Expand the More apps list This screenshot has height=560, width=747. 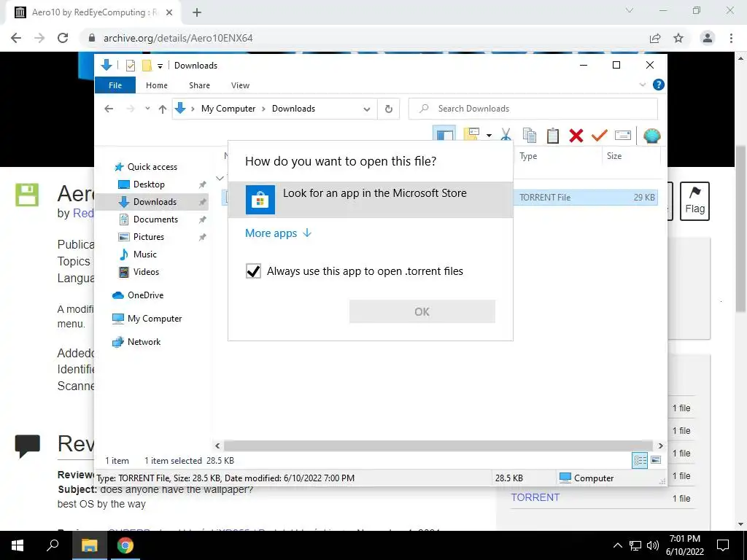pyautogui.click(x=278, y=233)
